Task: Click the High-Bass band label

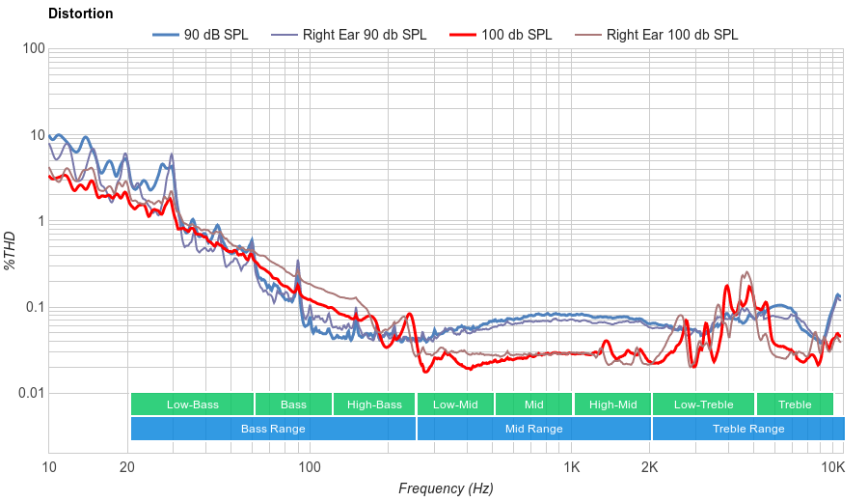Action: [374, 404]
